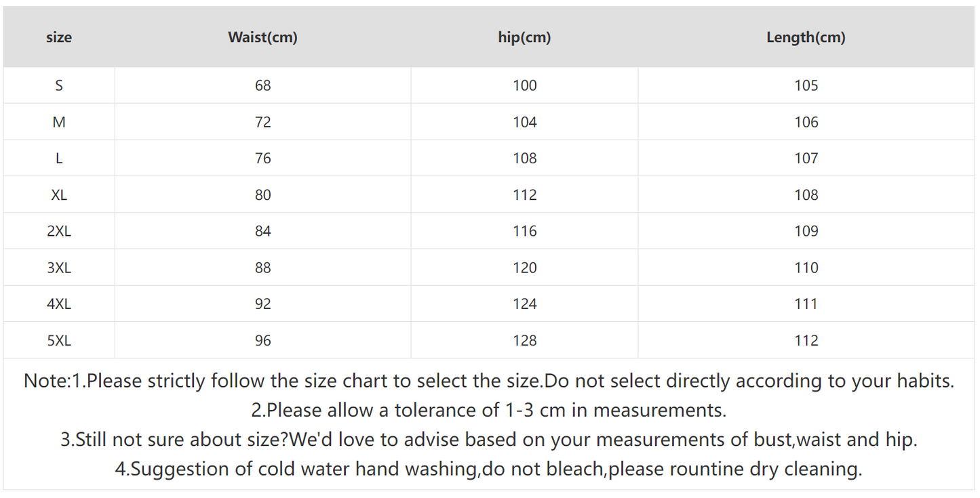Click the 2XL size row label
This screenshot has width=980, height=498.
pos(59,232)
